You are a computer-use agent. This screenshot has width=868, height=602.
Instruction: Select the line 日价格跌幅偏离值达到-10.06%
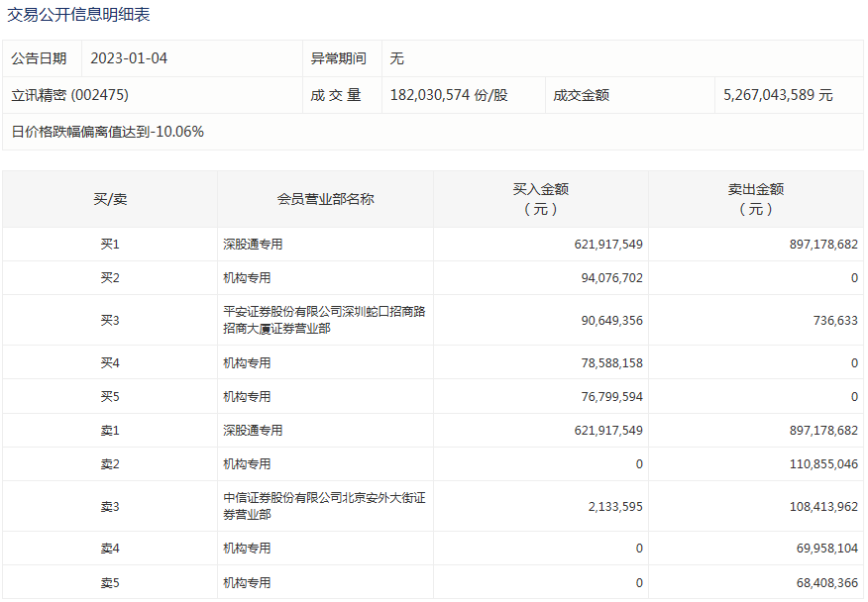[108, 132]
